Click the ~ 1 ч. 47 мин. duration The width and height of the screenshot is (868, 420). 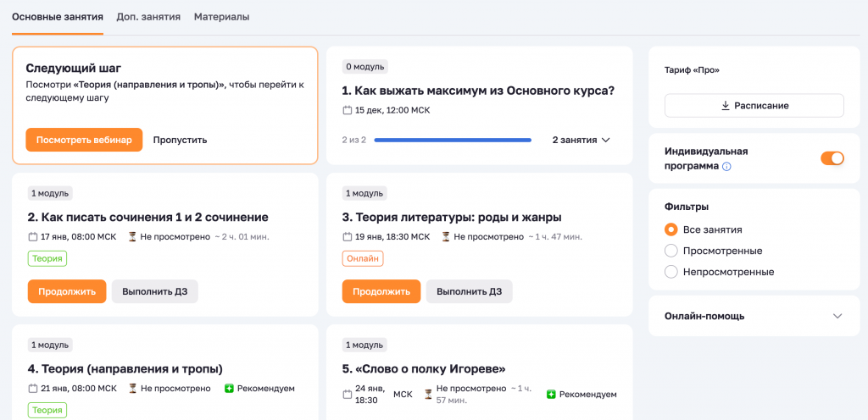[555, 237]
